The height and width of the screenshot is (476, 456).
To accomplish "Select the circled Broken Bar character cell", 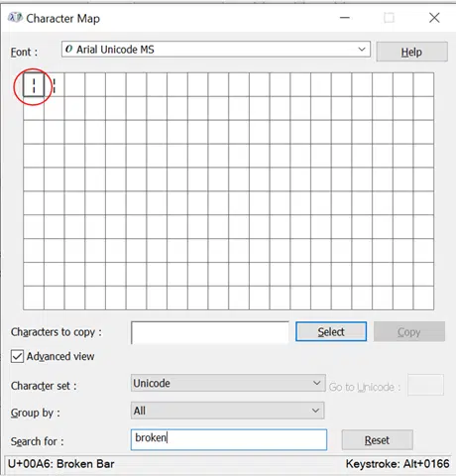I will (34, 85).
